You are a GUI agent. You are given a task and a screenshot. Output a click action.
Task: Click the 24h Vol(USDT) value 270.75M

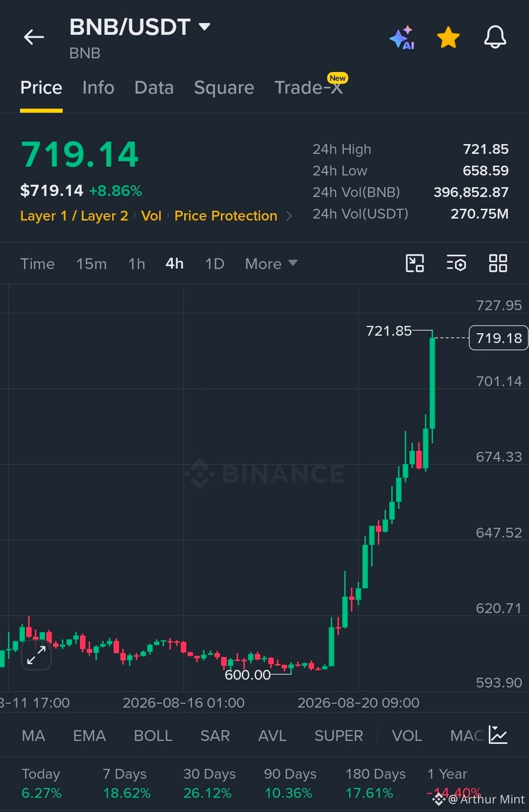coord(480,214)
